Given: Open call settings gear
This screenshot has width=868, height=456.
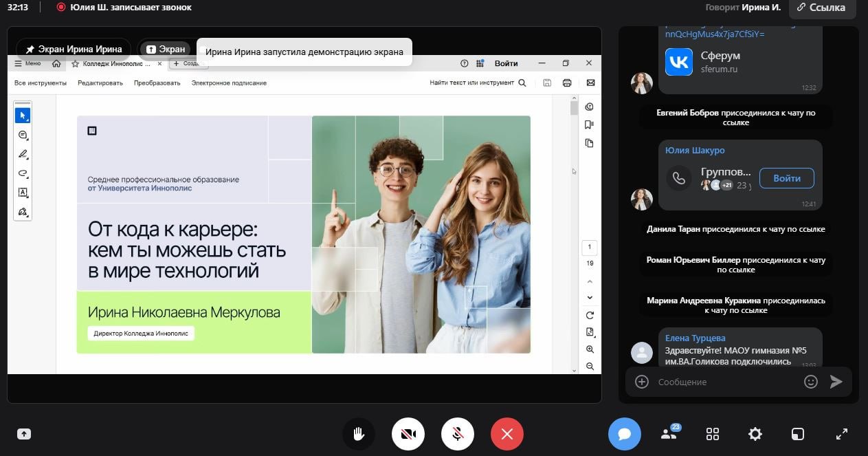Looking at the screenshot, I should [755, 434].
